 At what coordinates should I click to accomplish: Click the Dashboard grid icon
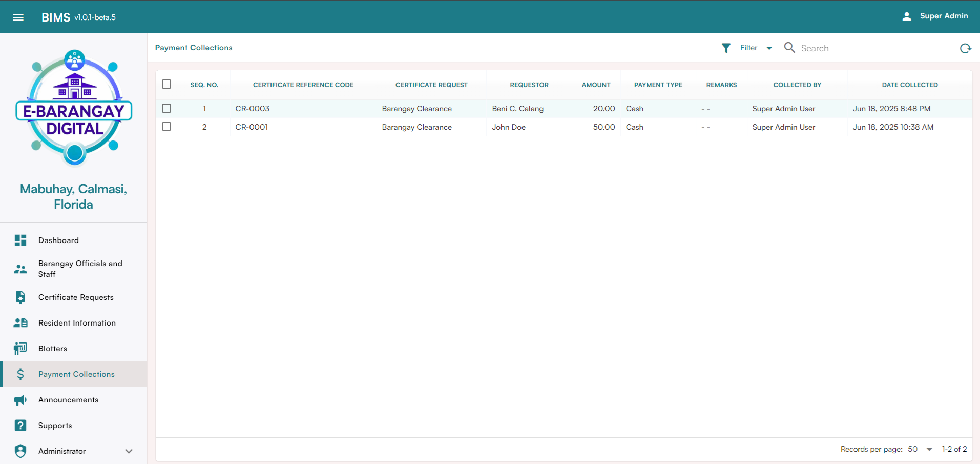tap(20, 240)
